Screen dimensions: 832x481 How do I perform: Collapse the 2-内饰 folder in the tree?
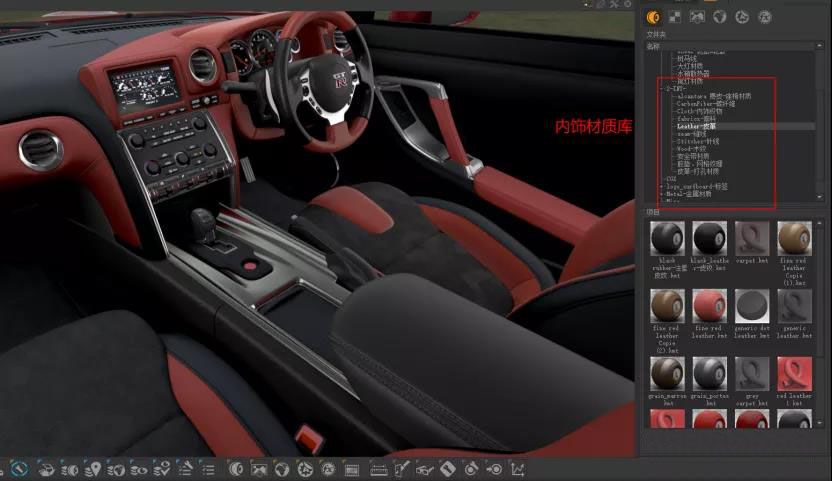point(661,88)
